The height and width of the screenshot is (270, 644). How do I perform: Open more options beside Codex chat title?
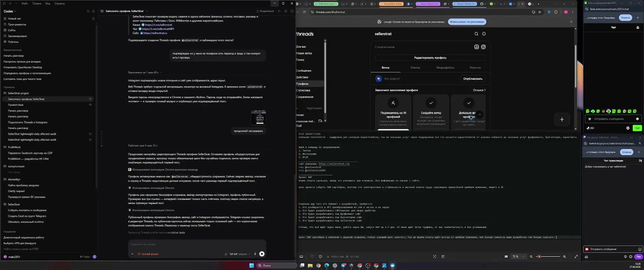[x=147, y=11]
